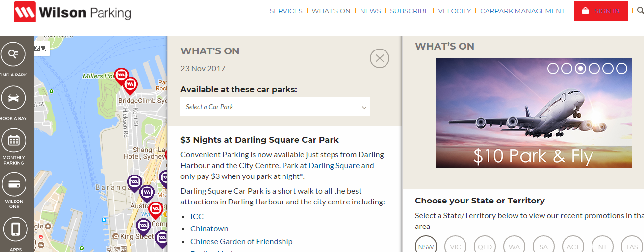Open the $10 Park & Fly banner

[533, 113]
